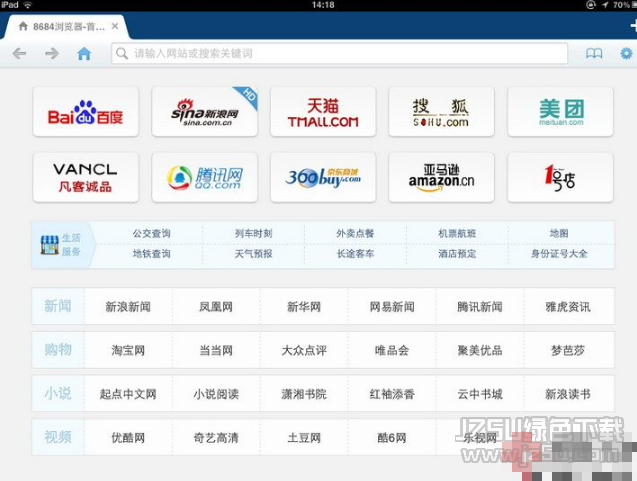The height and width of the screenshot is (481, 637).
Task: Open the 360buy 京东商城 tile
Action: (x=323, y=178)
